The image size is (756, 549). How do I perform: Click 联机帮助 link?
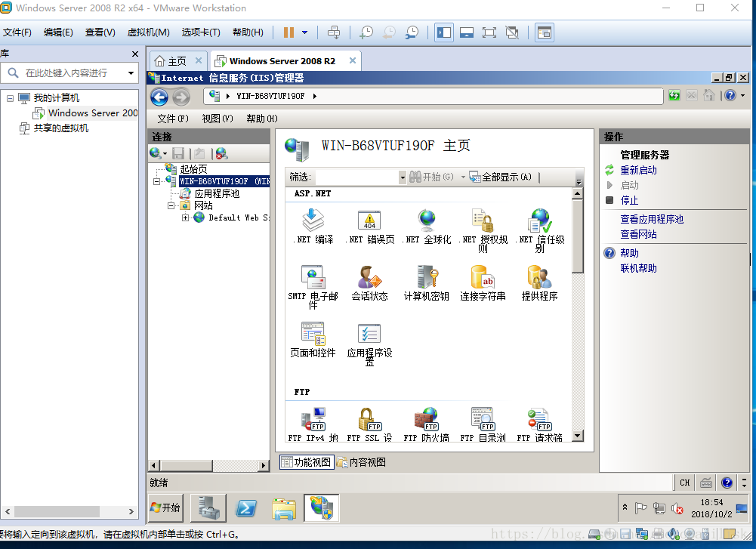(x=638, y=269)
